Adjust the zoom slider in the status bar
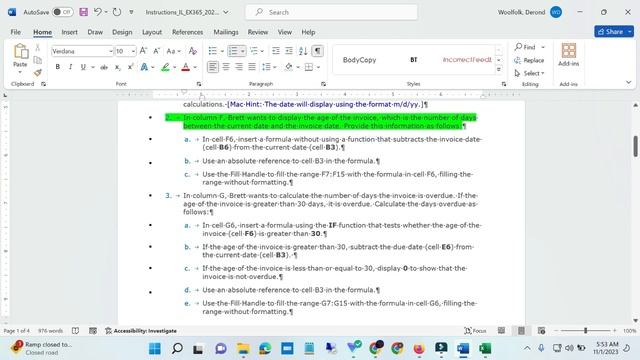The width and height of the screenshot is (640, 360). click(x=585, y=331)
